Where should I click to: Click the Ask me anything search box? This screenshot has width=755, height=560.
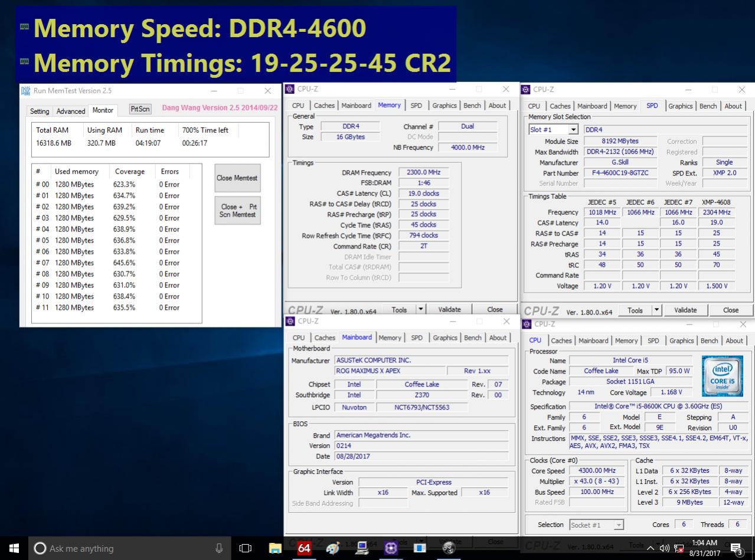click(129, 548)
